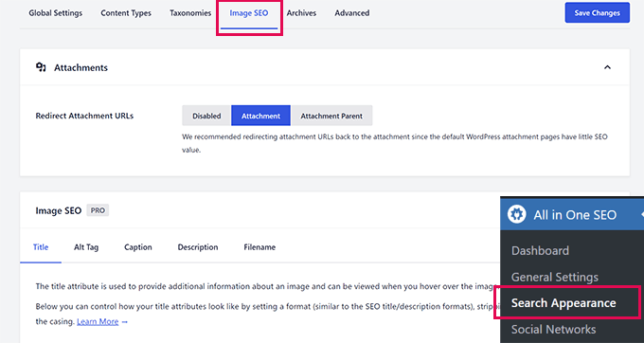Open Dashboard in the SEO menu
644x343 pixels.
540,250
